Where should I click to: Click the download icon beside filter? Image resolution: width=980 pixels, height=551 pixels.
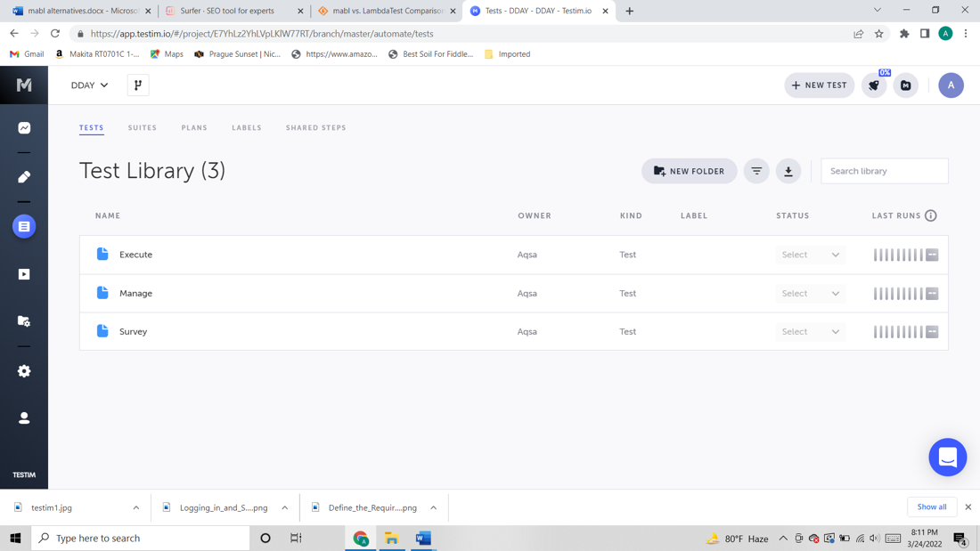[788, 171]
